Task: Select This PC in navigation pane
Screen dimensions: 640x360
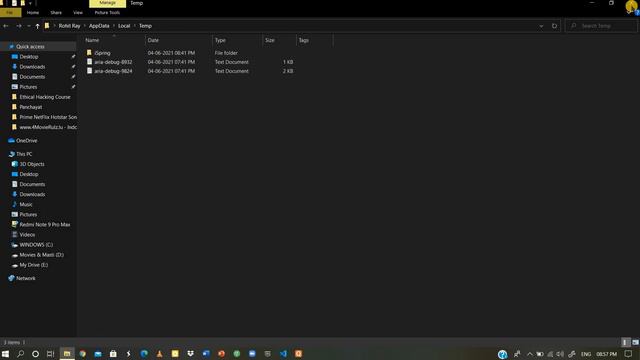Action: [x=24, y=154]
